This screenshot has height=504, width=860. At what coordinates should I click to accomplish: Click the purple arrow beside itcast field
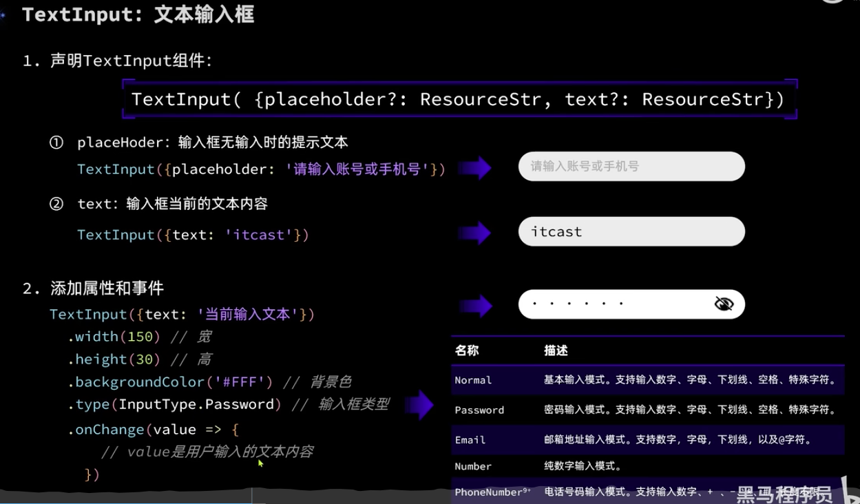(x=475, y=233)
